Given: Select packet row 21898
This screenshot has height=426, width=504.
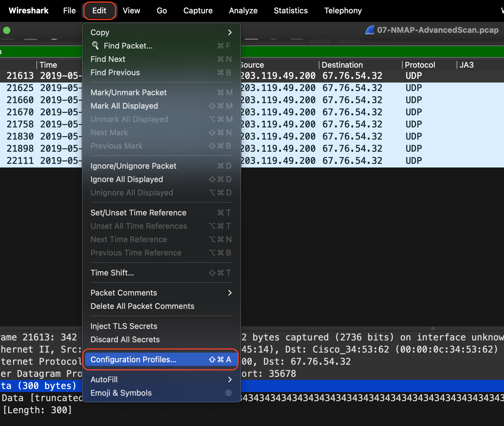Looking at the screenshot, I should click(252, 149).
